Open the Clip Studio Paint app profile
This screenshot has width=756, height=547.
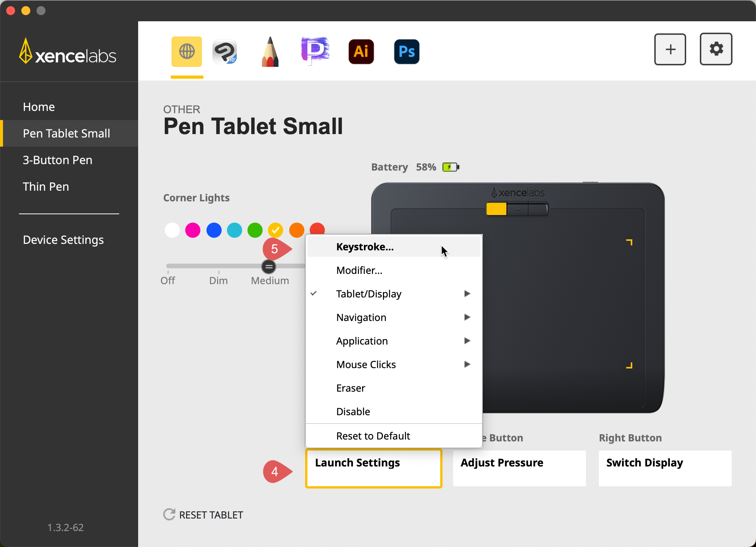(x=225, y=51)
